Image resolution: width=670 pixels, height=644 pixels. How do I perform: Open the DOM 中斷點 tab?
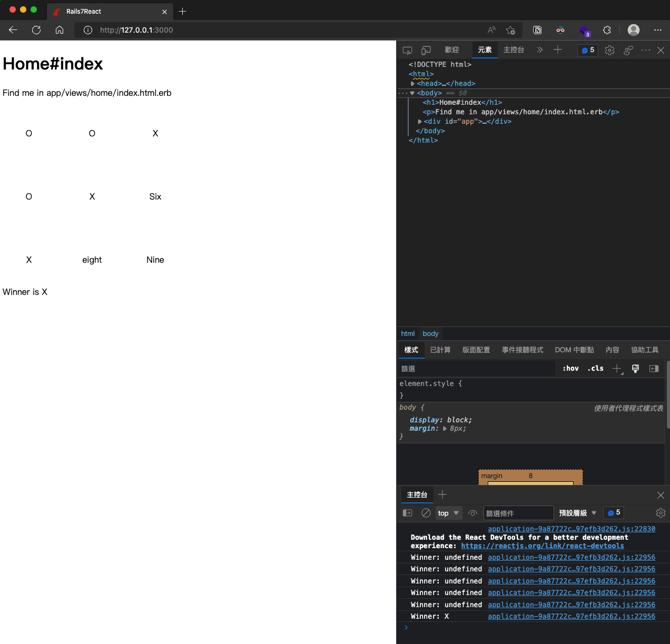click(574, 350)
